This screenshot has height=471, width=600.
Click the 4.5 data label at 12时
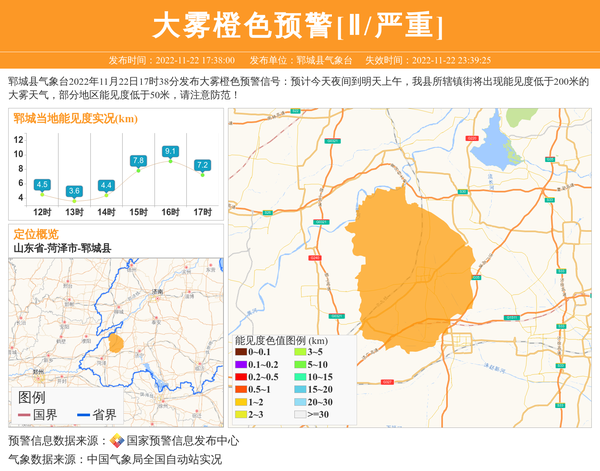pos(42,184)
